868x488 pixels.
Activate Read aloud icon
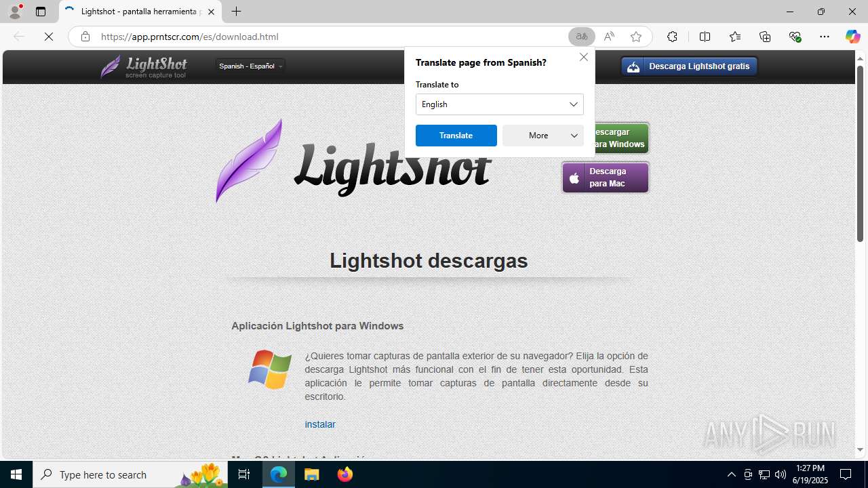pos(609,37)
